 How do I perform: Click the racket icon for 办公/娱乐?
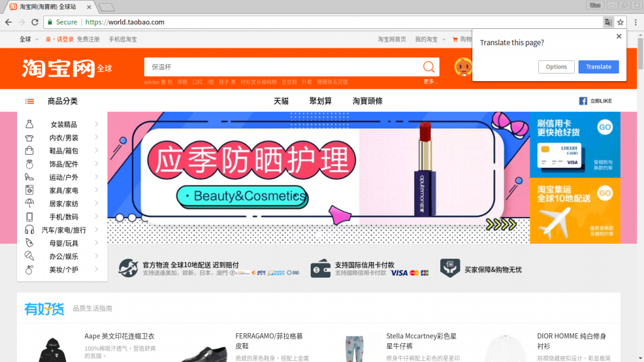[x=29, y=256]
